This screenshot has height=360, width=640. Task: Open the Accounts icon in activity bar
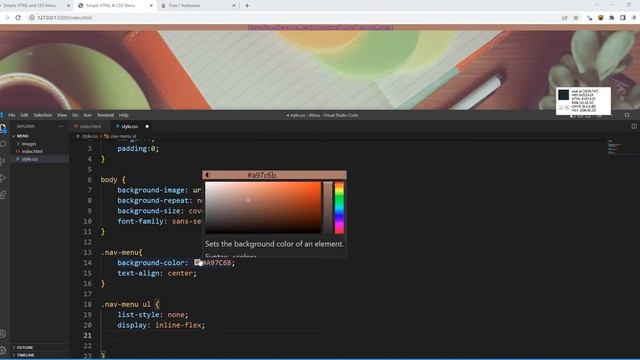point(3,334)
